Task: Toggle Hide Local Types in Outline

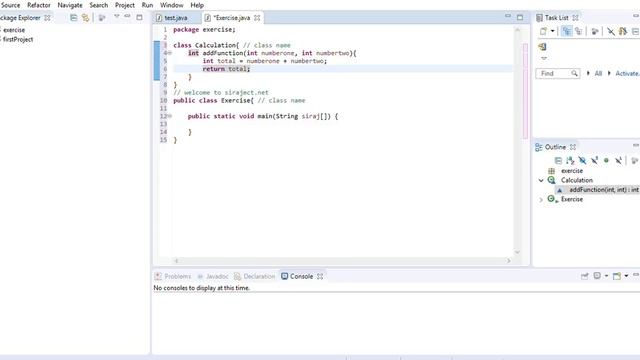Action: pyautogui.click(x=618, y=160)
